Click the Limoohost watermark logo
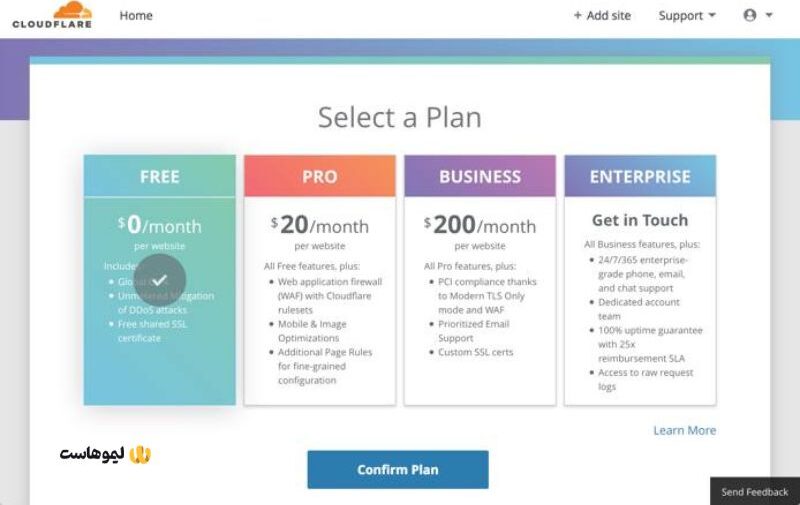Image resolution: width=800 pixels, height=505 pixels. click(105, 454)
